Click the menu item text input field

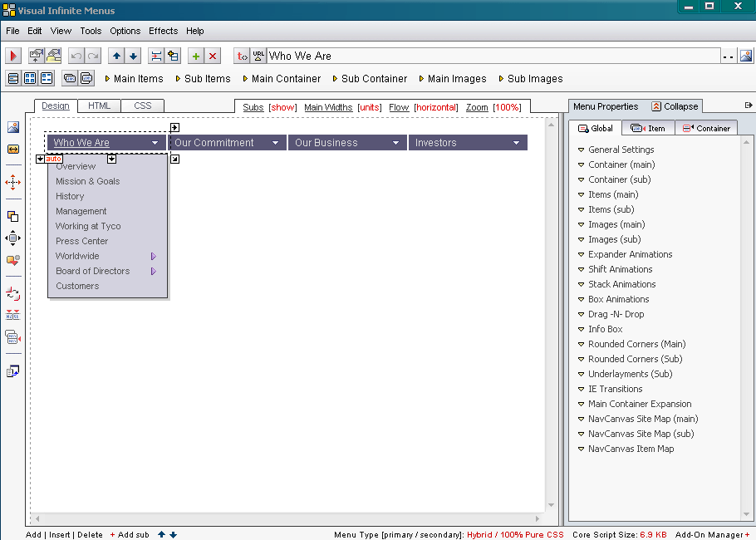493,56
